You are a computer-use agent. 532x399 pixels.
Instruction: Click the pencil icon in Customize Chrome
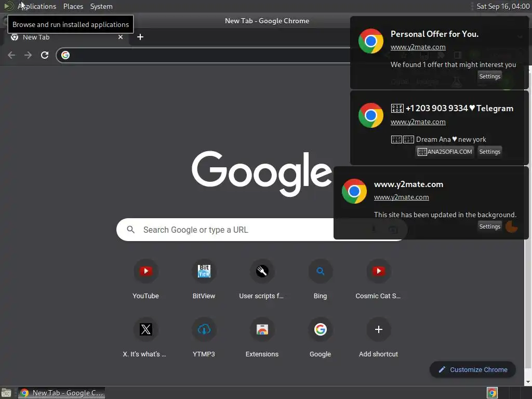coord(442,370)
